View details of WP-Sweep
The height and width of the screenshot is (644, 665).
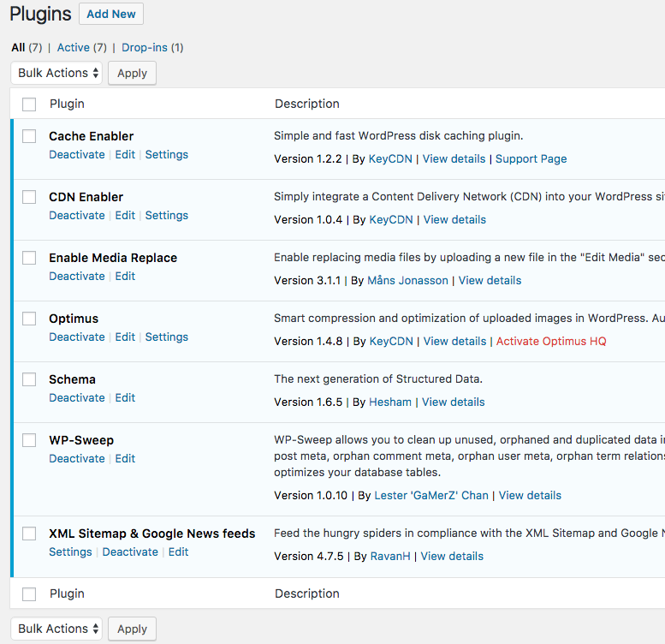pos(530,496)
